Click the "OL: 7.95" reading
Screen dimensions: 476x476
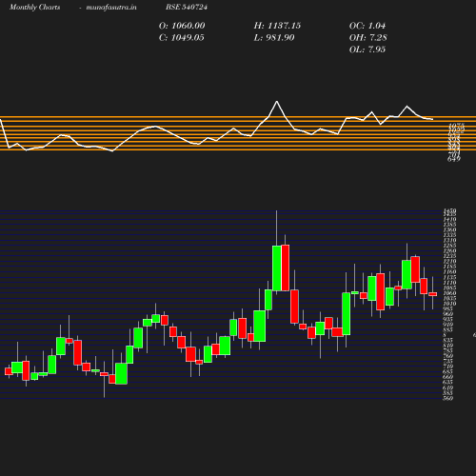(367, 50)
